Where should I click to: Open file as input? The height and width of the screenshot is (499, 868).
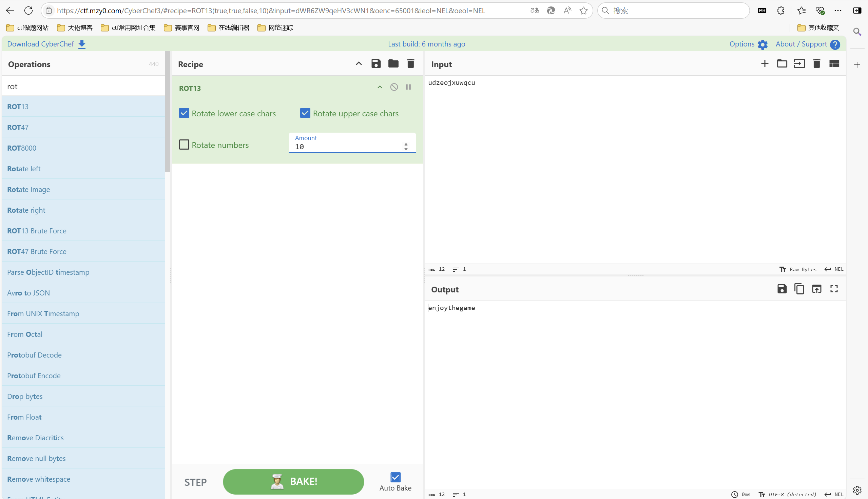(x=799, y=64)
